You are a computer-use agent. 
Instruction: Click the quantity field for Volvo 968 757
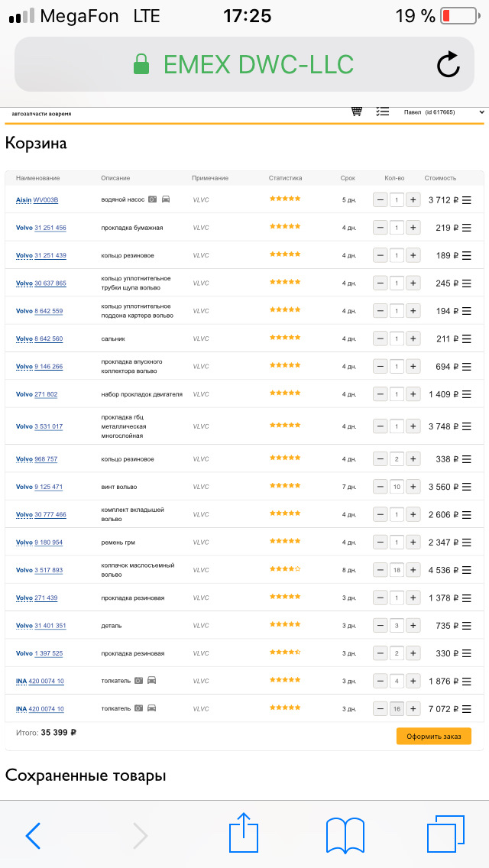coord(397,459)
